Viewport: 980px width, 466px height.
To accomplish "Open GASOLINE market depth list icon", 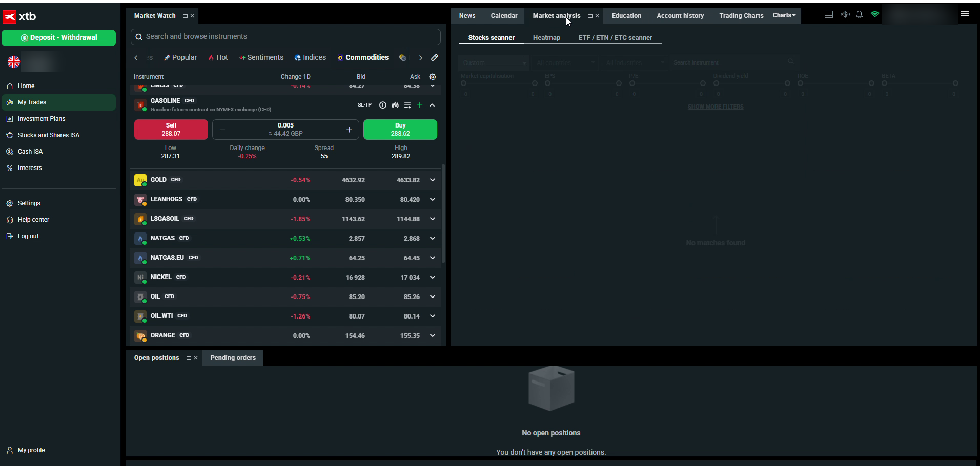I will [407, 105].
